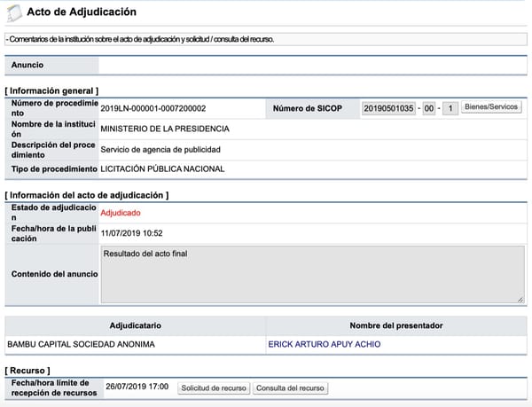Viewport: 532px width, 407px height.
Task: Click the Adjudicatario column header
Action: coord(136,325)
